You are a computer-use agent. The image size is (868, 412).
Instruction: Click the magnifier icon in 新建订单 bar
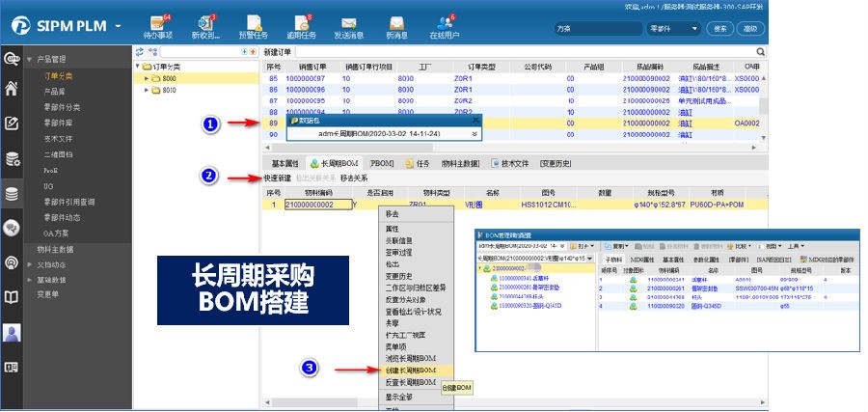tap(761, 51)
